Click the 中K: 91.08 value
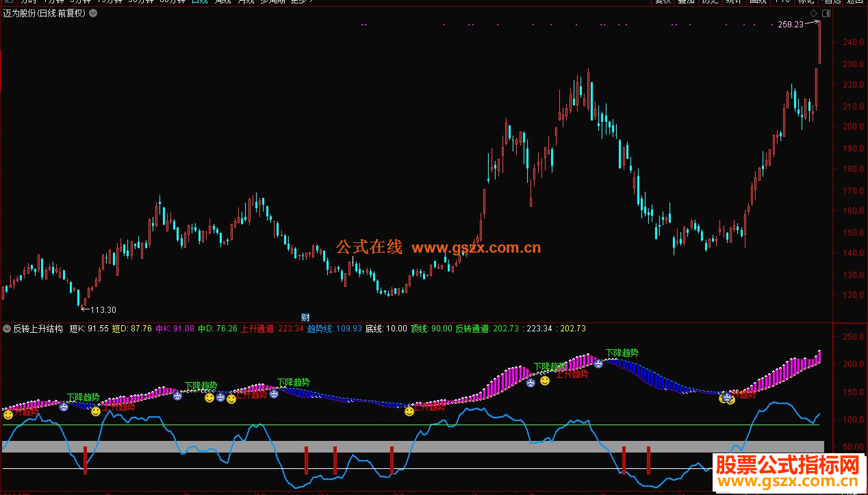Viewport: 868px width, 495px height. [175, 329]
